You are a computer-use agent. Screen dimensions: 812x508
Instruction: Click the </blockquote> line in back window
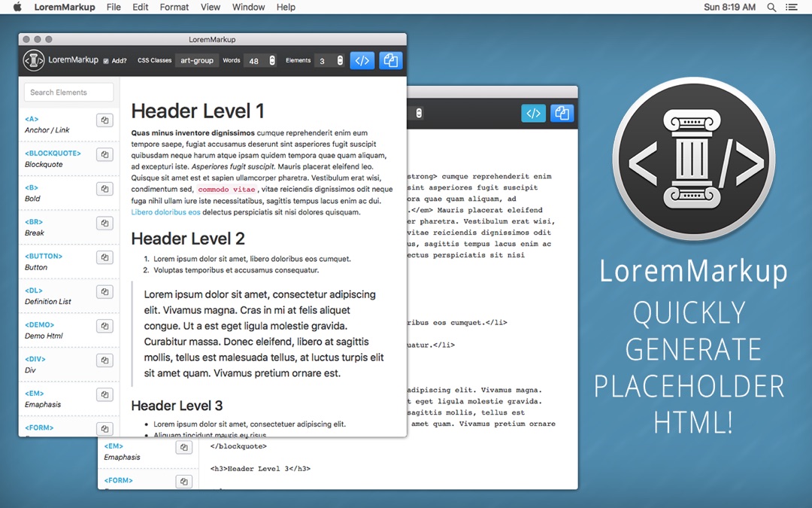point(239,446)
